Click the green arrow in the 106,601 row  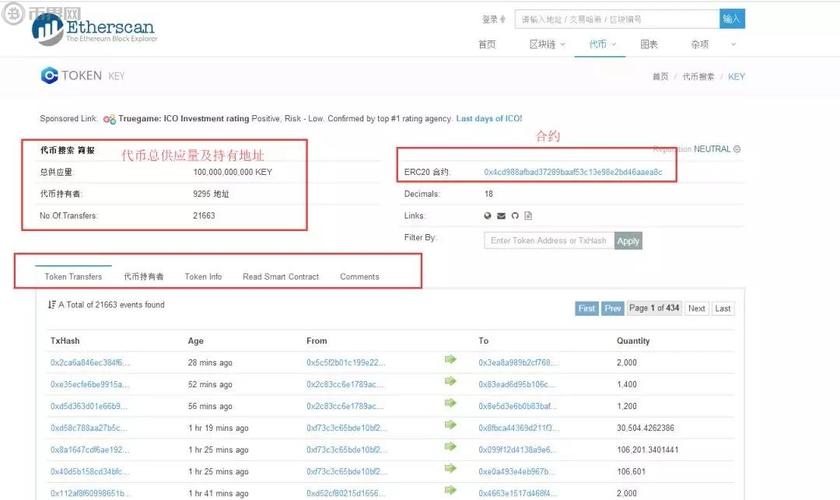[x=450, y=468]
